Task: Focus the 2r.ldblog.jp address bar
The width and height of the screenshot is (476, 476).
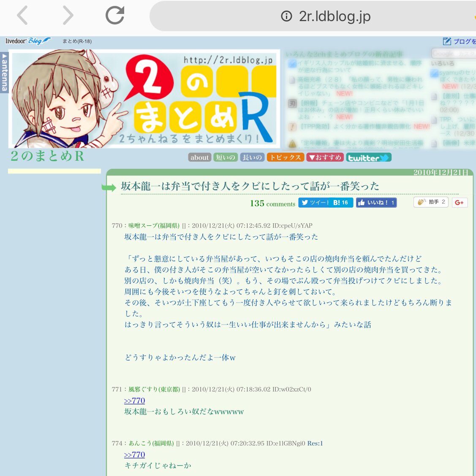Action: (313, 16)
